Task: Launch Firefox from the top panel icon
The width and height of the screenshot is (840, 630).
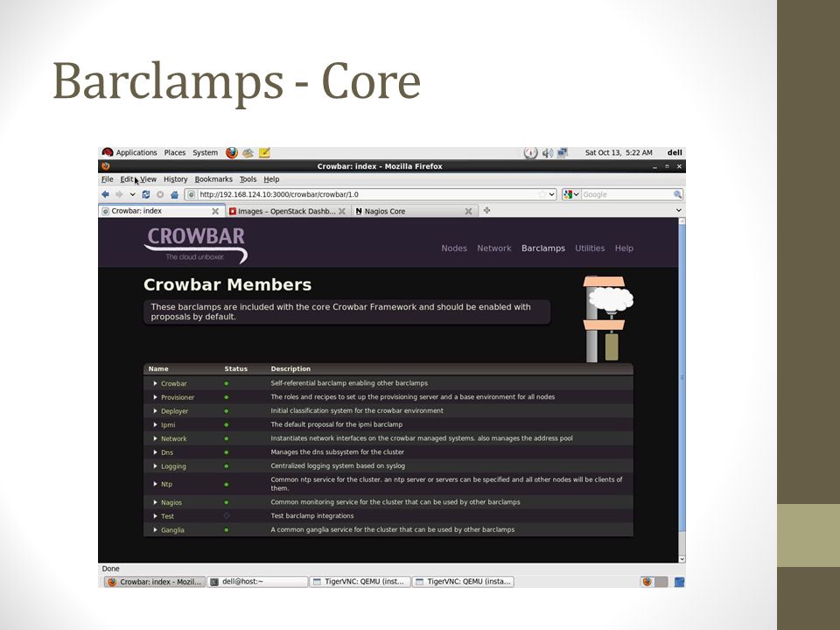Action: 231,152
